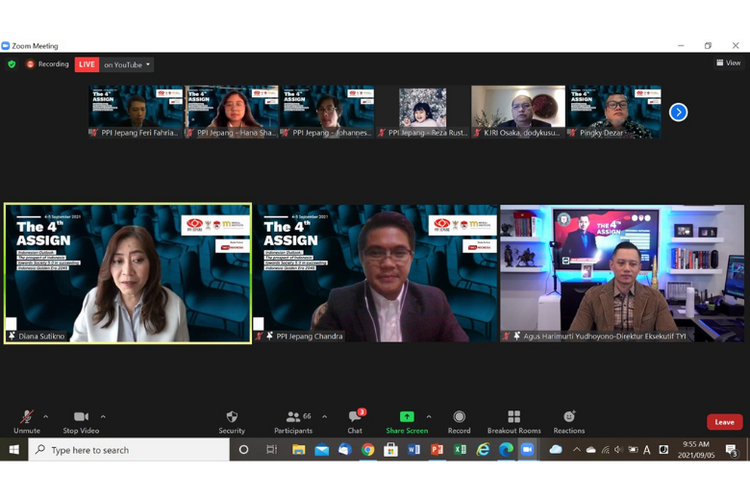
Task: Expand audio options arrow beside Unmute
Action: point(45,416)
